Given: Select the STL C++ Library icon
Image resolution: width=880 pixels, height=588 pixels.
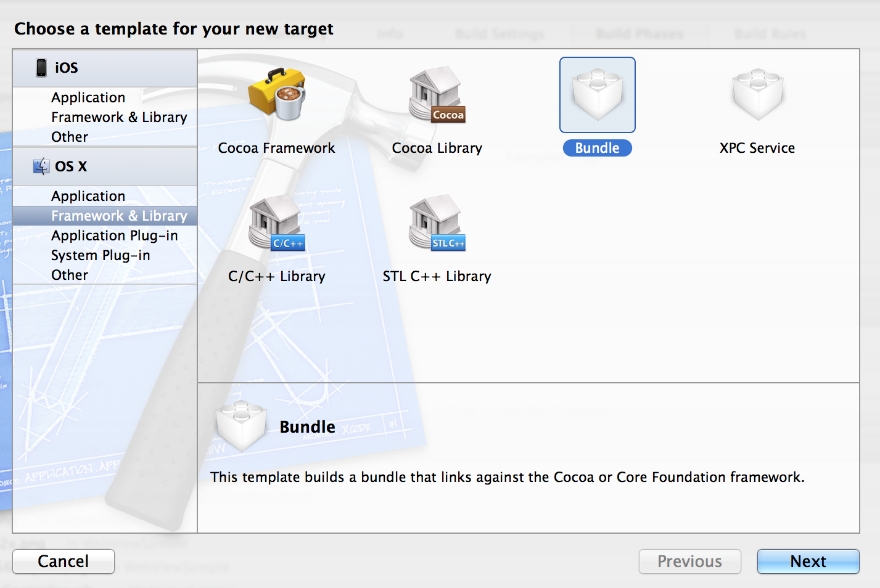Looking at the screenshot, I should [x=437, y=223].
